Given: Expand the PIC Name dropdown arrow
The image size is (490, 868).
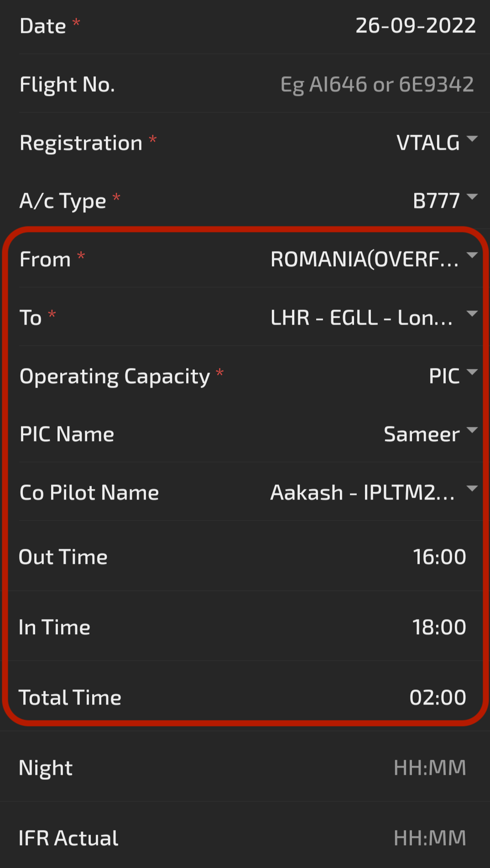Looking at the screenshot, I should point(472,430).
